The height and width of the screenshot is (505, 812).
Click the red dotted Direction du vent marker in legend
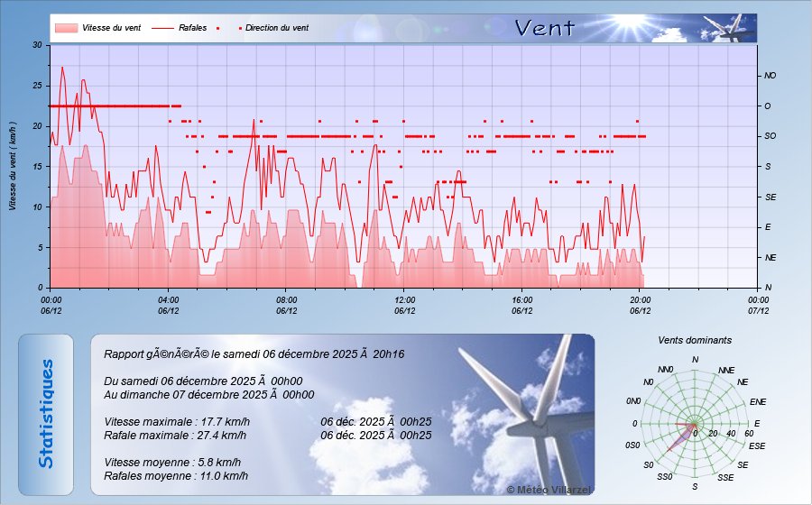tap(241, 28)
